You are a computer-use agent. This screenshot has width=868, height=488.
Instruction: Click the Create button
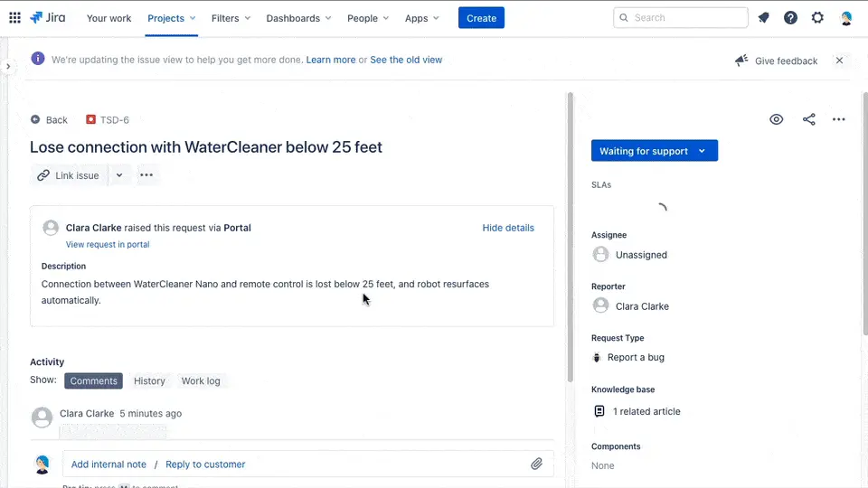coord(481,18)
